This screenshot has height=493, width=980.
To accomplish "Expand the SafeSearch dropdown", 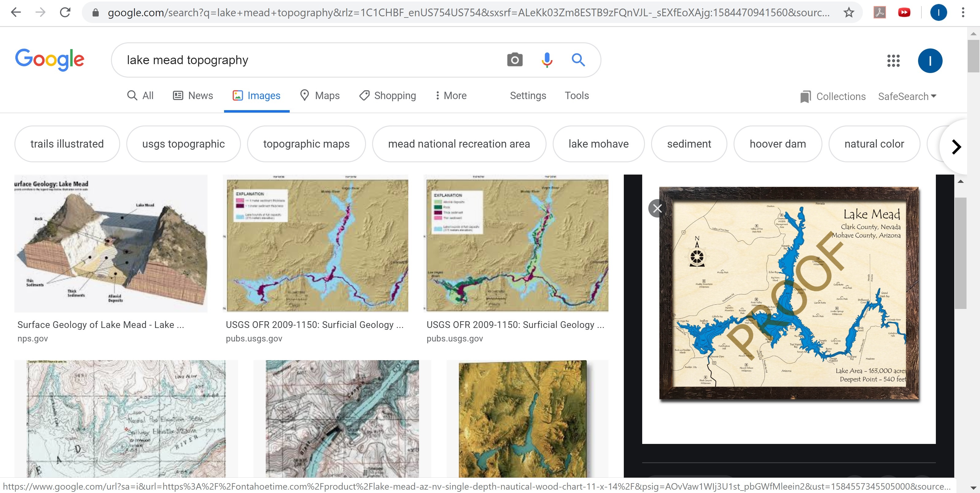I will point(907,97).
